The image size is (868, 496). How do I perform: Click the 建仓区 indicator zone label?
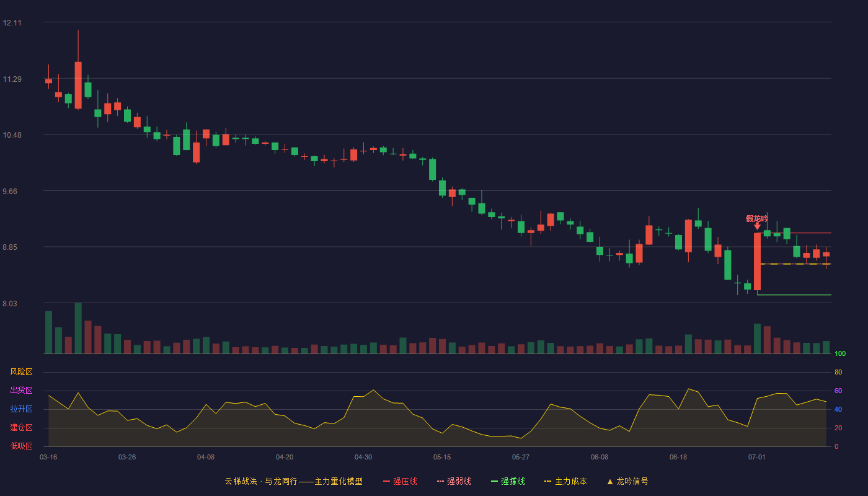tap(21, 428)
